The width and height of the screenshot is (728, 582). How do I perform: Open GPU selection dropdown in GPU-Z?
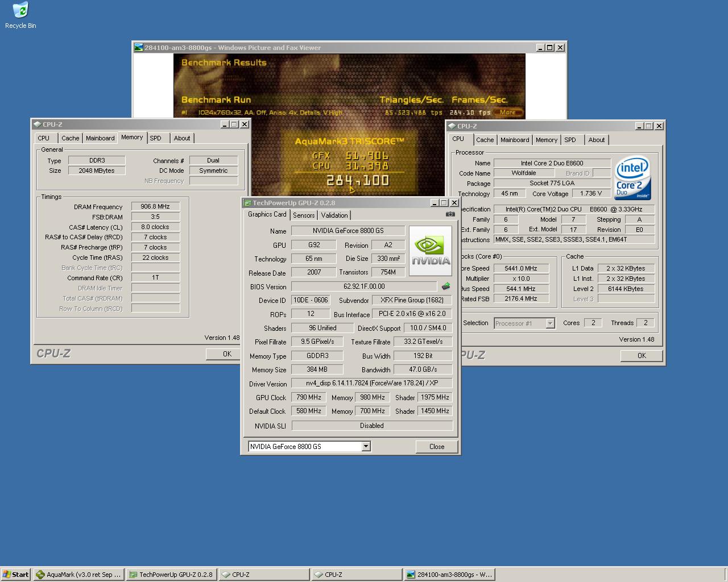[366, 447]
